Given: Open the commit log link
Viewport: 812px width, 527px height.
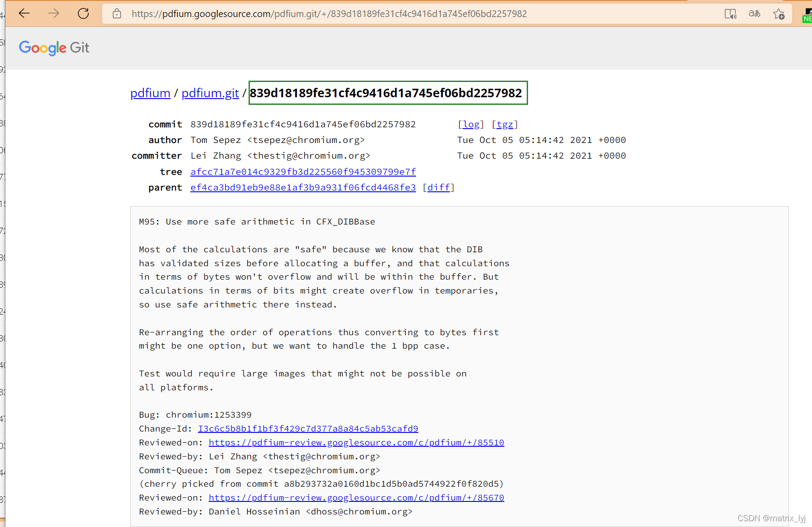Looking at the screenshot, I should [x=471, y=124].
